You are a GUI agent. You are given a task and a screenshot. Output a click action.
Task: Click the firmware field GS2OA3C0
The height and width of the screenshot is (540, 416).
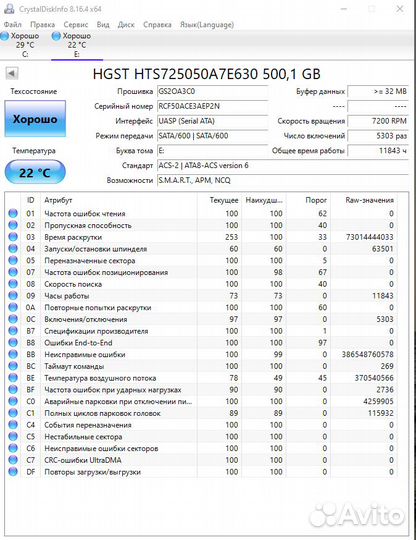click(212, 92)
